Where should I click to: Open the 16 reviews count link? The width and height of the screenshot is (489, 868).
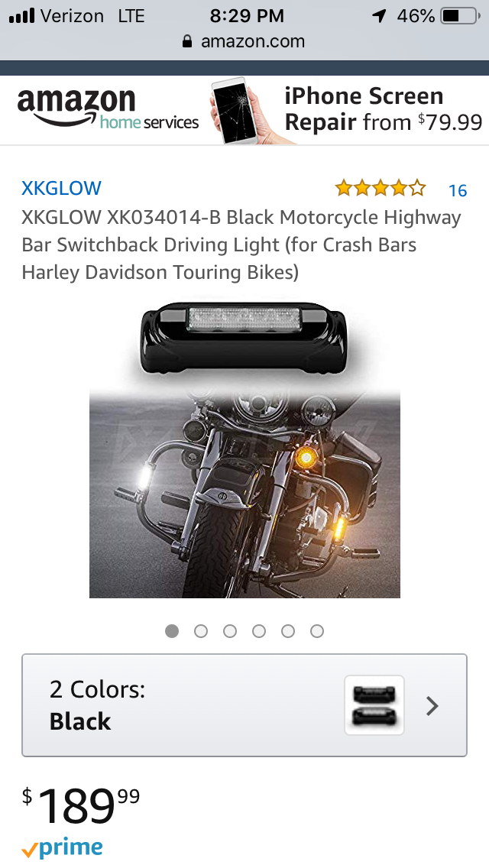(458, 190)
